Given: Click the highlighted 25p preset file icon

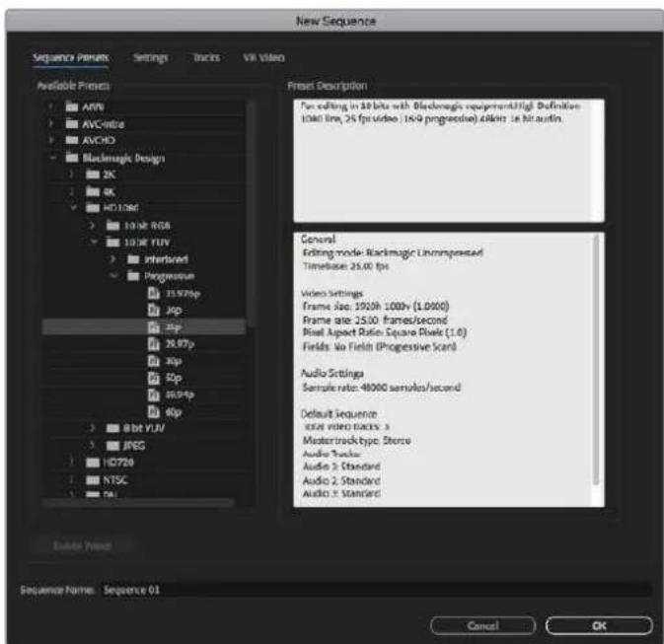Looking at the screenshot, I should [x=153, y=326].
